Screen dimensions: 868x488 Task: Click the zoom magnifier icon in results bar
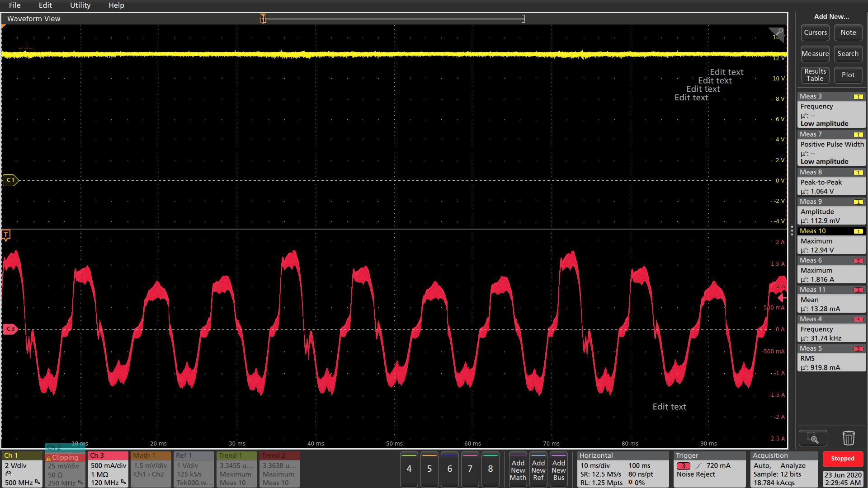click(x=813, y=438)
